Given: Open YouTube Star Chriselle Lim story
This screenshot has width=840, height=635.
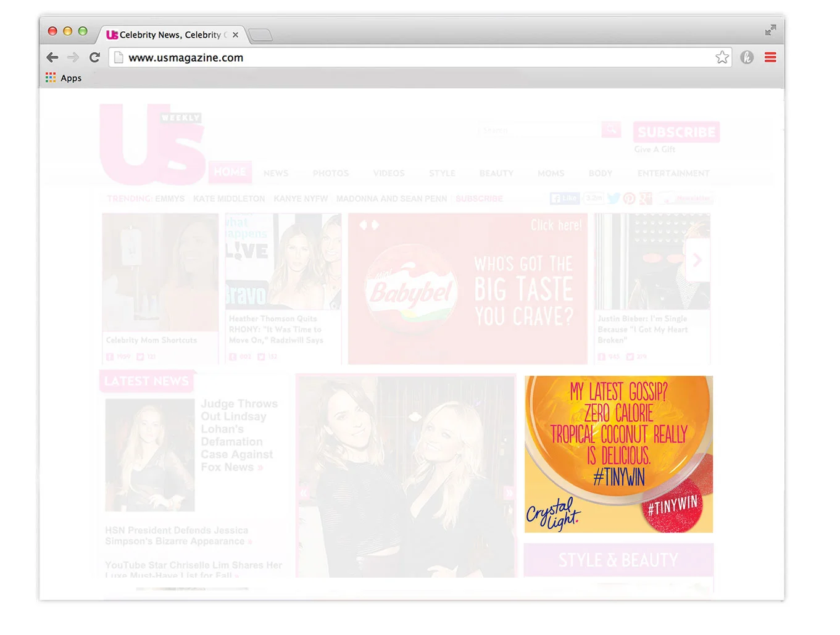Looking at the screenshot, I should 193,569.
